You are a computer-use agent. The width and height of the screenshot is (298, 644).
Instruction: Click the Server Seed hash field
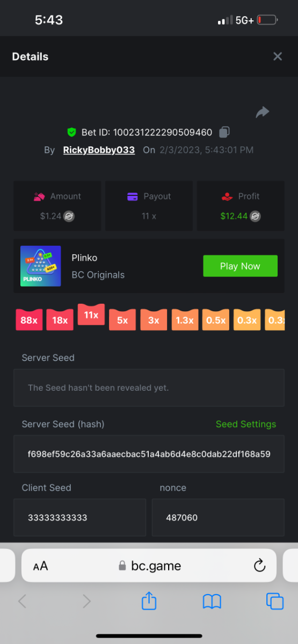pyautogui.click(x=149, y=454)
